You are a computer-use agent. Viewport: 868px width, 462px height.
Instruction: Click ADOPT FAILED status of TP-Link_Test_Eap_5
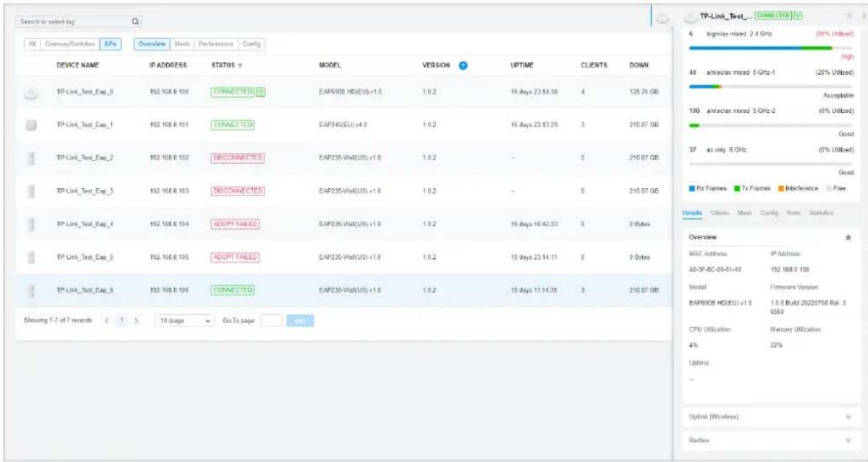234,257
